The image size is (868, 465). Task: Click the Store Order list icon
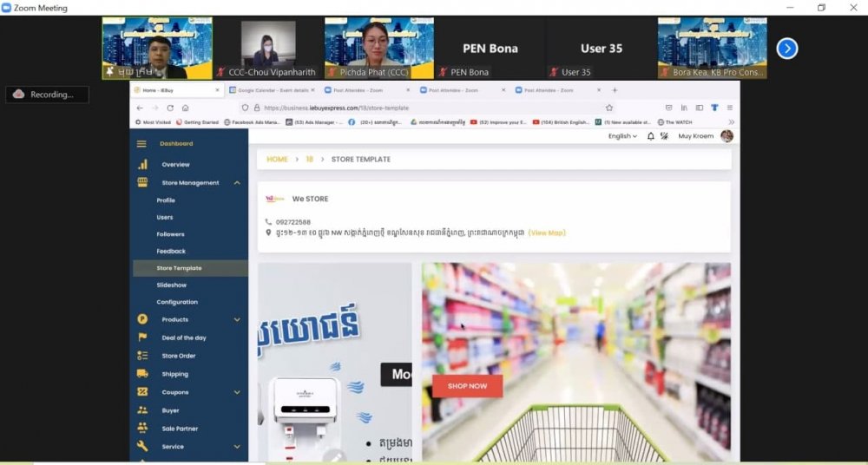142,356
